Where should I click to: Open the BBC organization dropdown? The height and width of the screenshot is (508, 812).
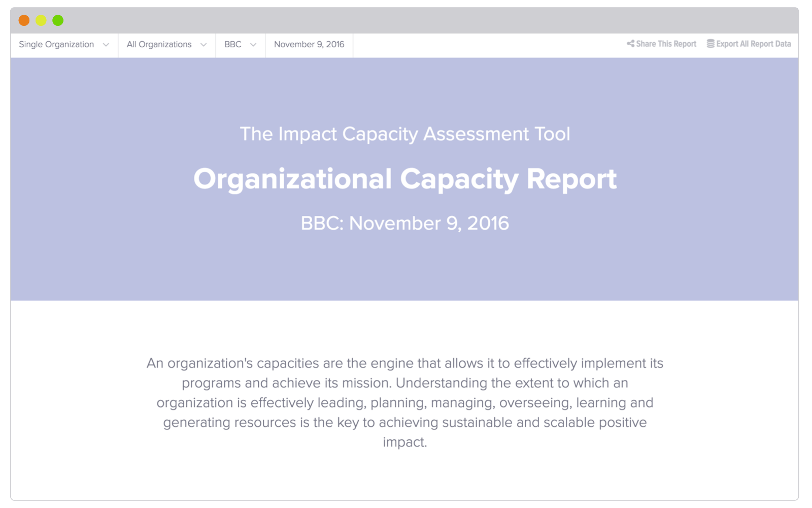pos(241,45)
